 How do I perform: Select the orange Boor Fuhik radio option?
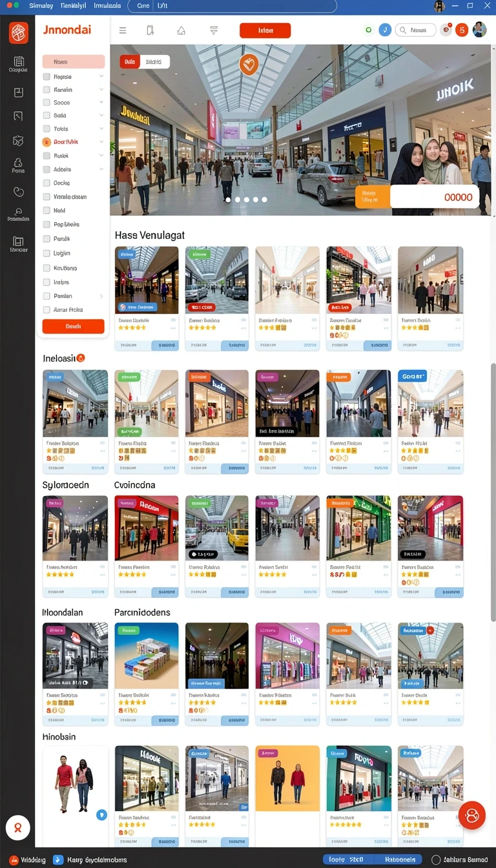point(46,141)
